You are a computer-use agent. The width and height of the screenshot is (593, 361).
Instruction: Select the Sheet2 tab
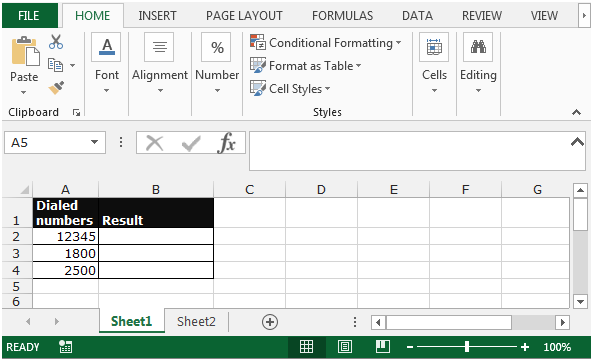click(x=196, y=322)
